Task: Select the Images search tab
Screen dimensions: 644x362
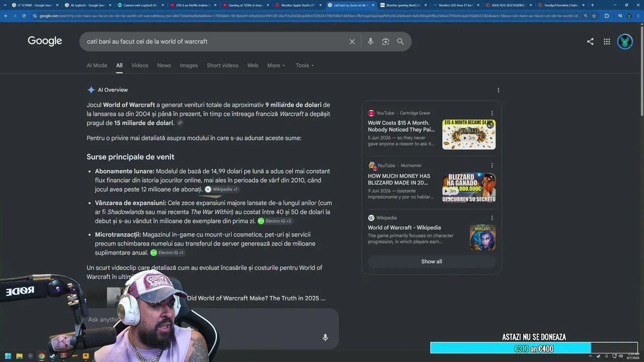Action: (x=189, y=65)
